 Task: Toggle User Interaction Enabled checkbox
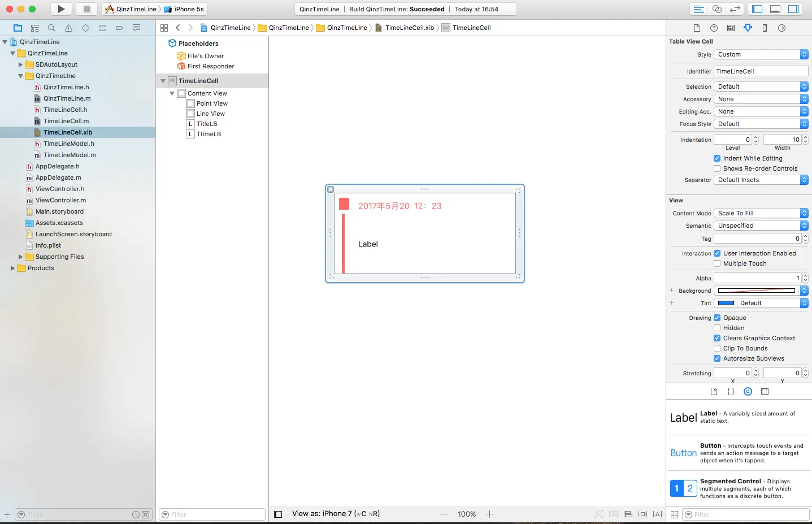pos(717,253)
